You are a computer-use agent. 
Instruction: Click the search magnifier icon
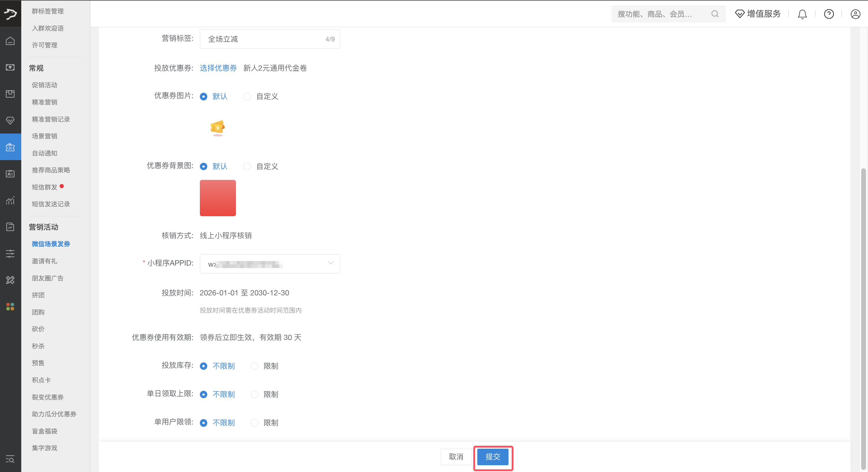715,14
